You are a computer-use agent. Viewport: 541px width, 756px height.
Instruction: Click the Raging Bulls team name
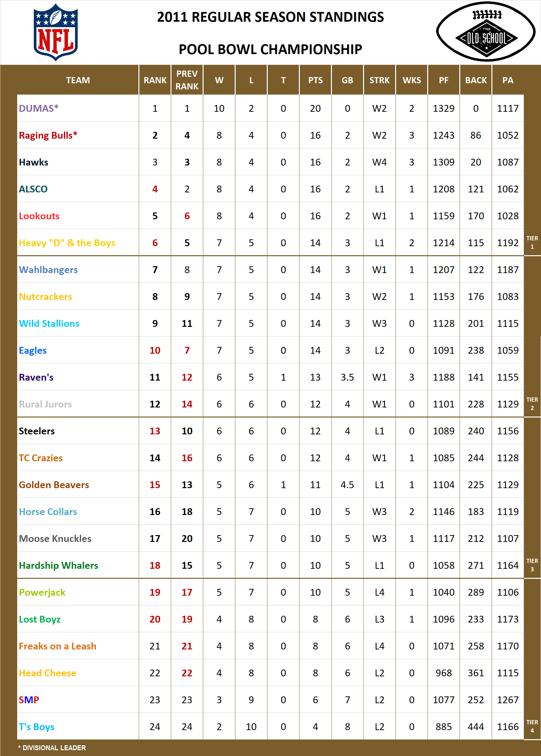point(48,135)
